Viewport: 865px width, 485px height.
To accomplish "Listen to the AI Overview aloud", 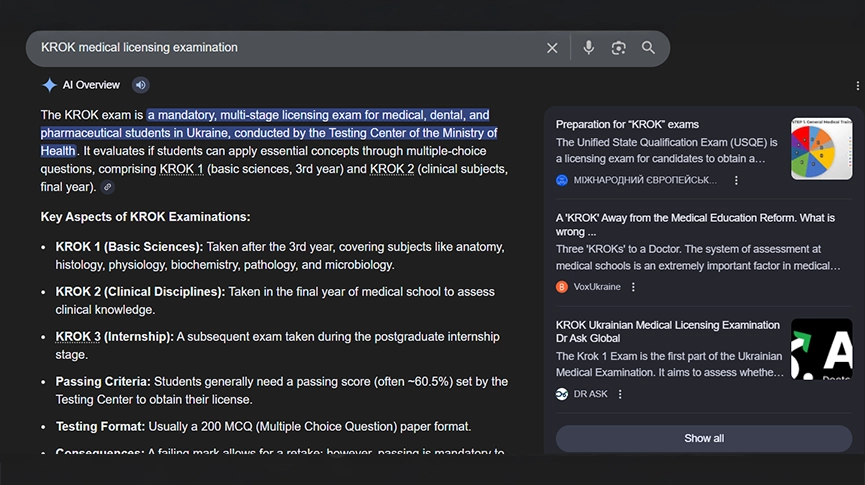I will [140, 85].
